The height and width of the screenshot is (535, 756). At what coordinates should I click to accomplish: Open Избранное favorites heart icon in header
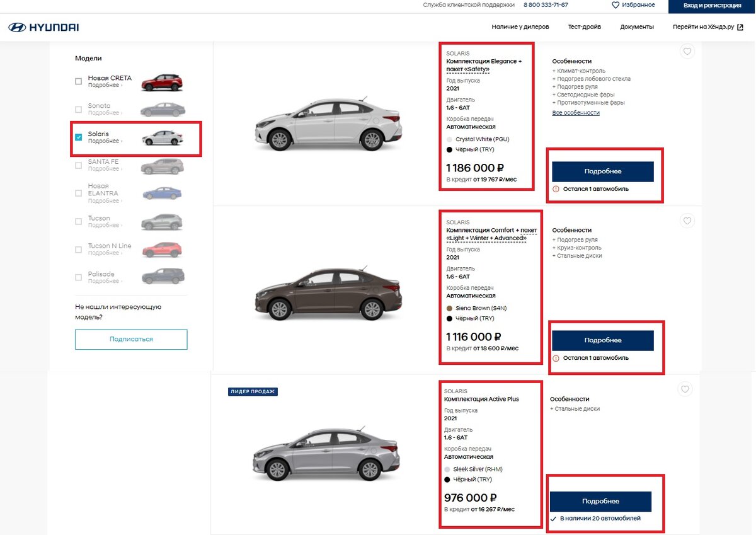coord(616,5)
